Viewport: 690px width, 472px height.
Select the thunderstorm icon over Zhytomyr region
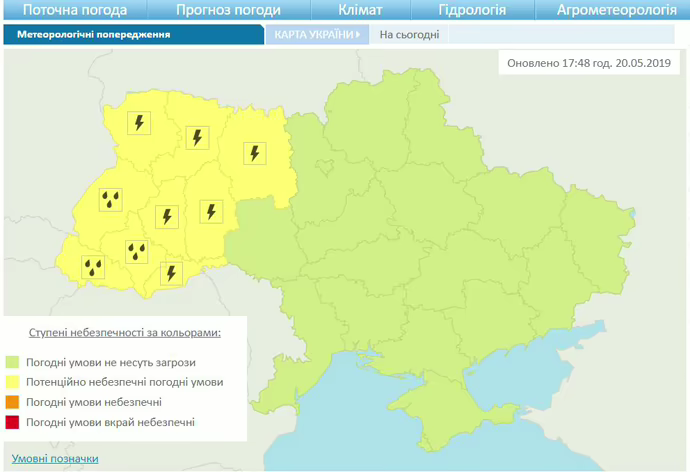point(255,153)
